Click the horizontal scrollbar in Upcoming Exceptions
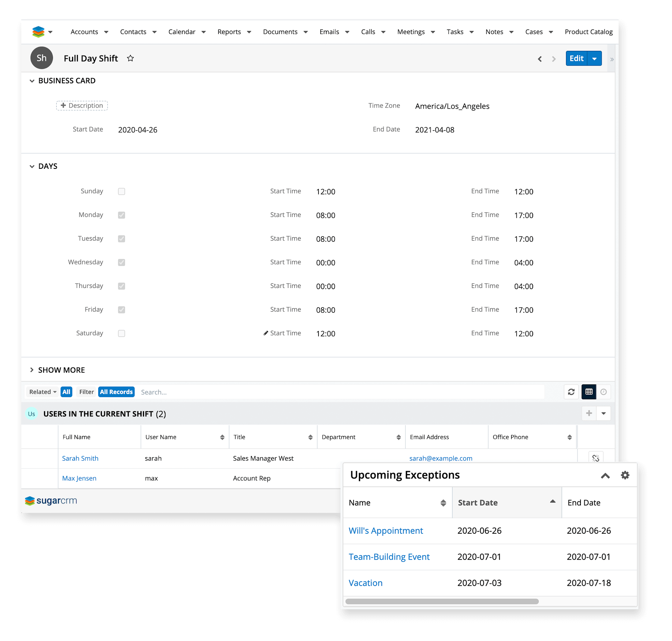This screenshot has width=672, height=641. [x=442, y=601]
